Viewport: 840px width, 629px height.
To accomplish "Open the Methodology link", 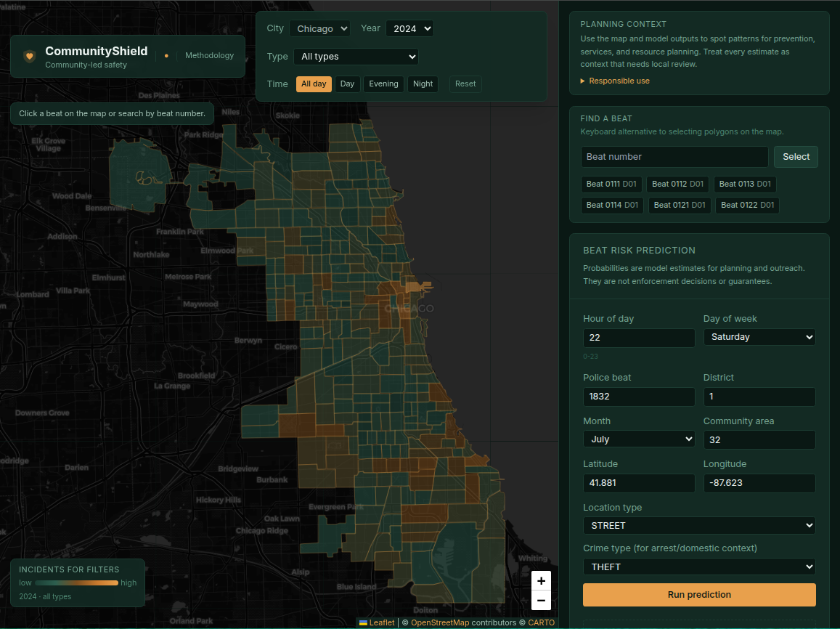I will [210, 55].
